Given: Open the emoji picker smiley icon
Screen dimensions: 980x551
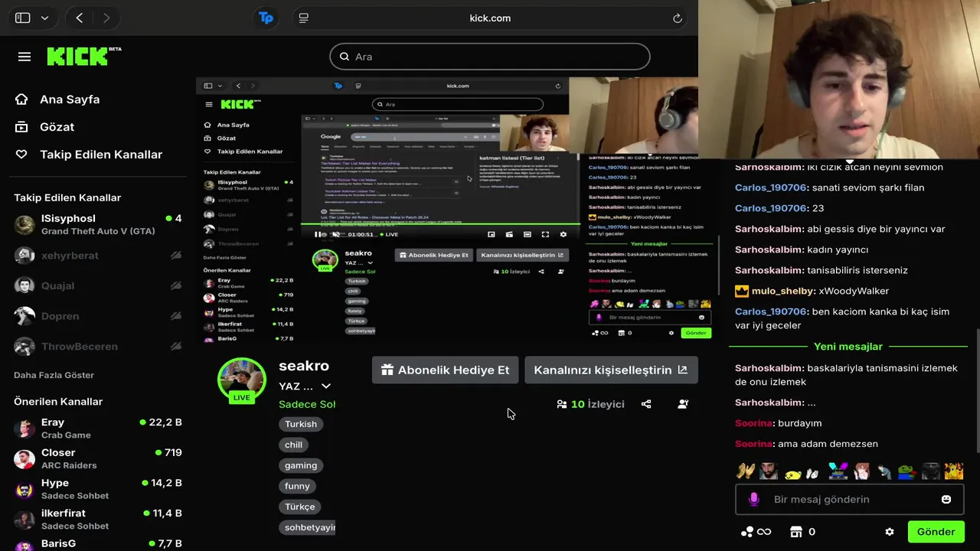Looking at the screenshot, I should [x=946, y=499].
